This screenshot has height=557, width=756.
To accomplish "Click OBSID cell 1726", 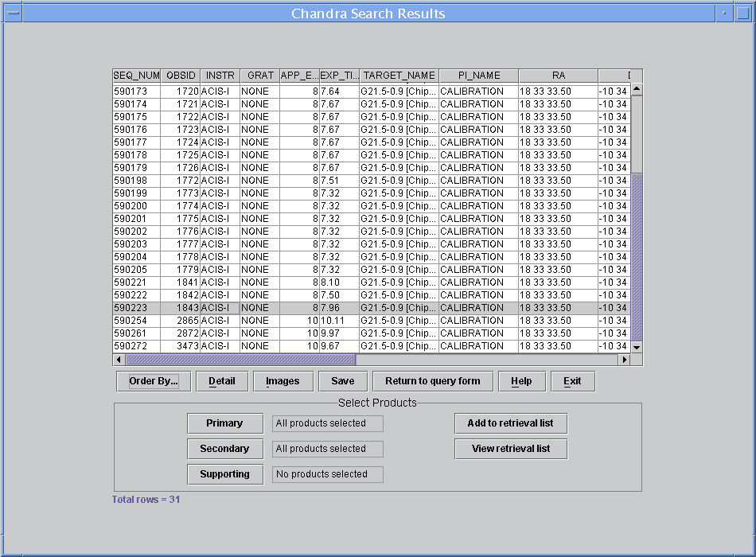I will click(181, 168).
